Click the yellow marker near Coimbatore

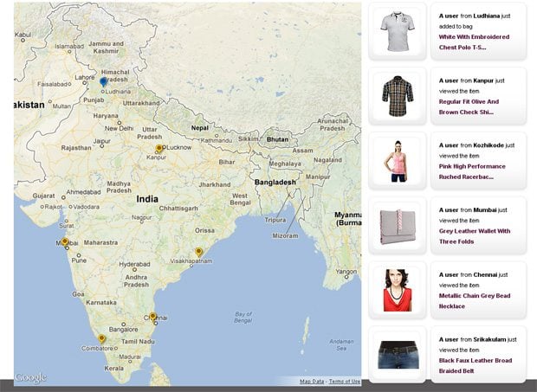pos(101,338)
